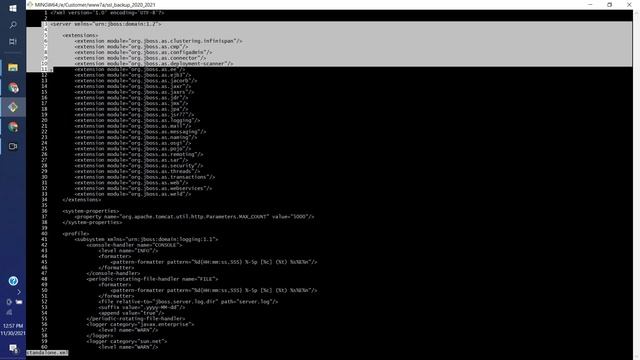Open Task View on the taskbar
Screen dimensions: 640x360
point(13,42)
